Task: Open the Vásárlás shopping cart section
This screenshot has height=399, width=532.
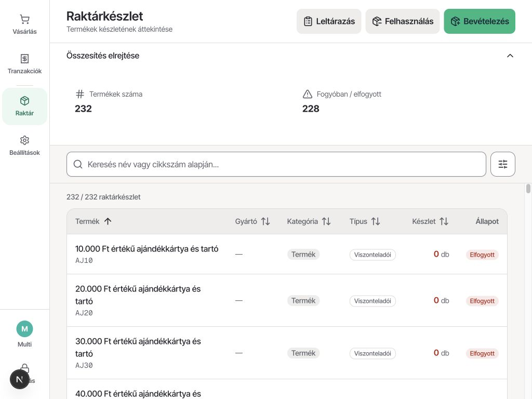Action: click(x=24, y=24)
